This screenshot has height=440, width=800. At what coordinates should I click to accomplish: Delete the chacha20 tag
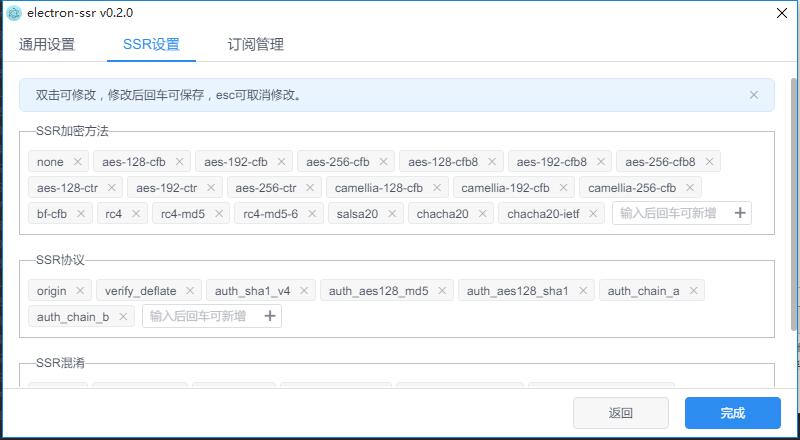pyautogui.click(x=482, y=213)
